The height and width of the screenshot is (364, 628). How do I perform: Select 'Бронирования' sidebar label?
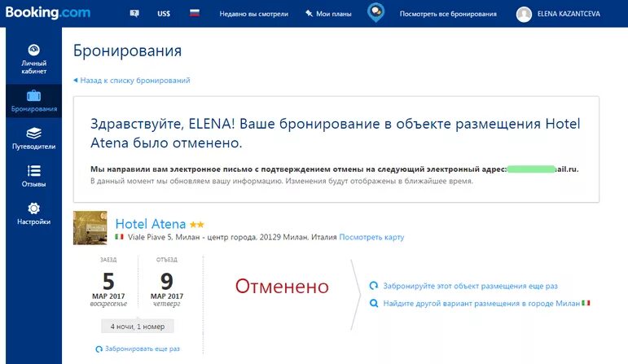pos(34,109)
